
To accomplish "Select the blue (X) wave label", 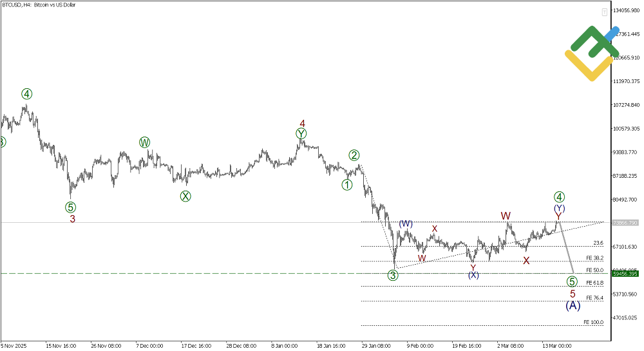I will (473, 275).
